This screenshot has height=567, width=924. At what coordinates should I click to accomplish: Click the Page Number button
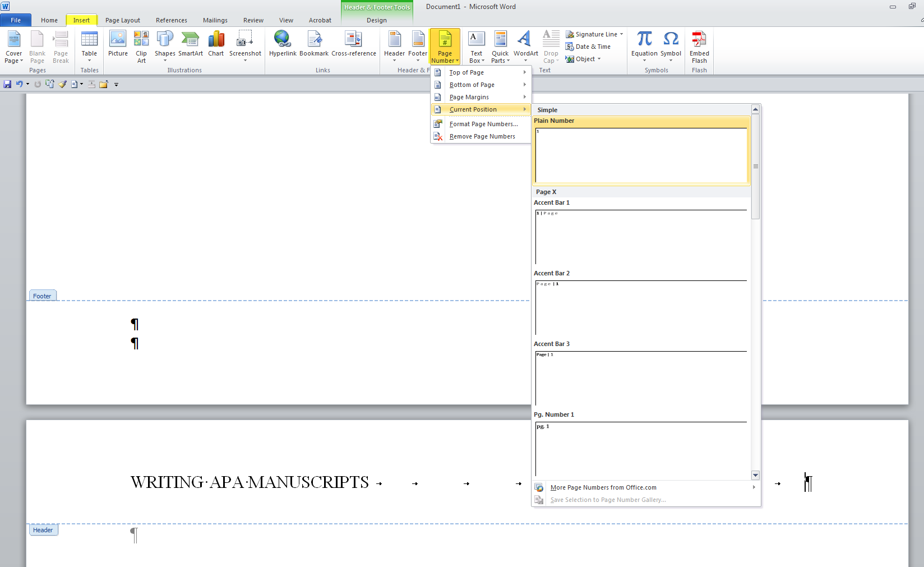(x=445, y=47)
